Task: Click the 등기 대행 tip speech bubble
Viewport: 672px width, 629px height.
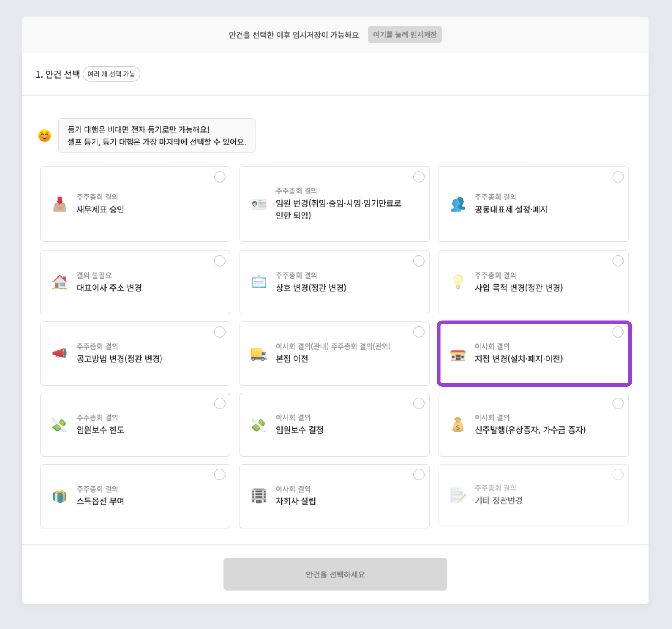Action: click(157, 136)
